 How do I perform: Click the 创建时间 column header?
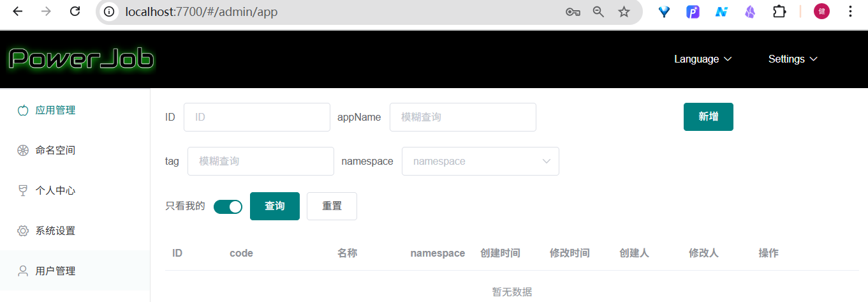[500, 253]
